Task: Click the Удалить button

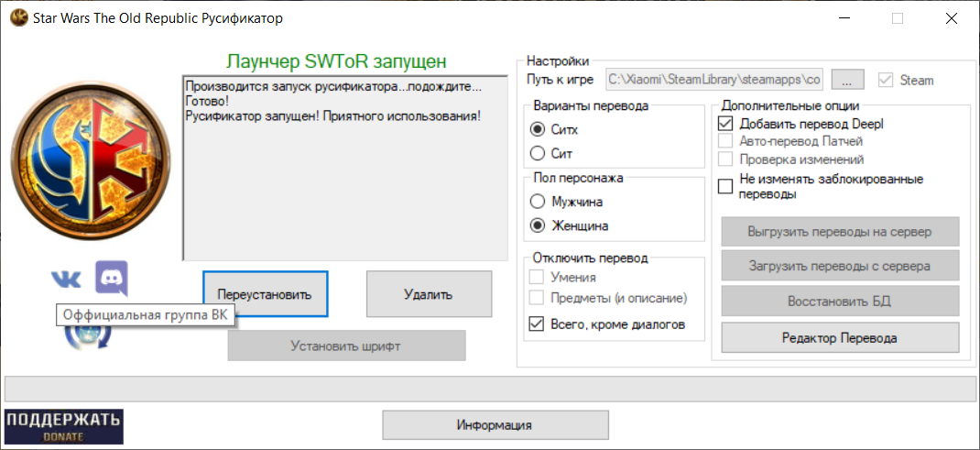Action: tap(429, 294)
